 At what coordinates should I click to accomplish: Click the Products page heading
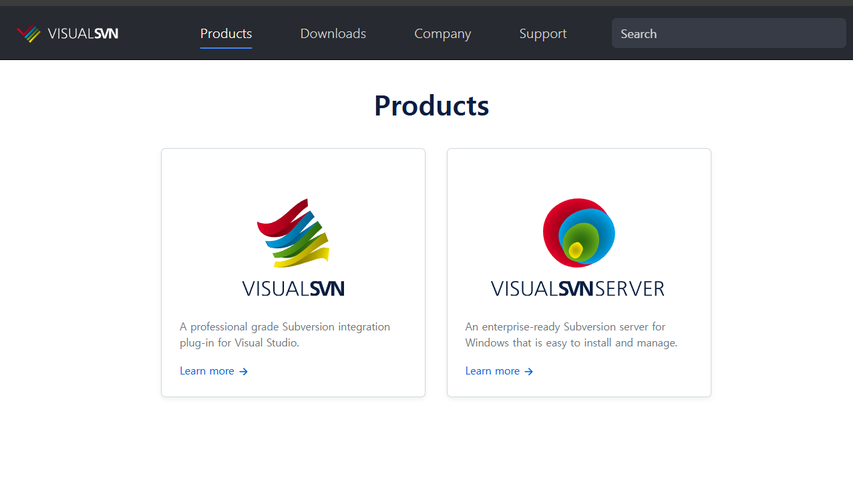pyautogui.click(x=432, y=105)
